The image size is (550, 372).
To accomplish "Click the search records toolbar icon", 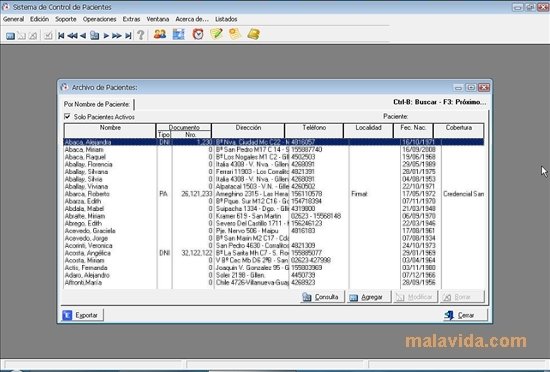I will tap(94, 35).
